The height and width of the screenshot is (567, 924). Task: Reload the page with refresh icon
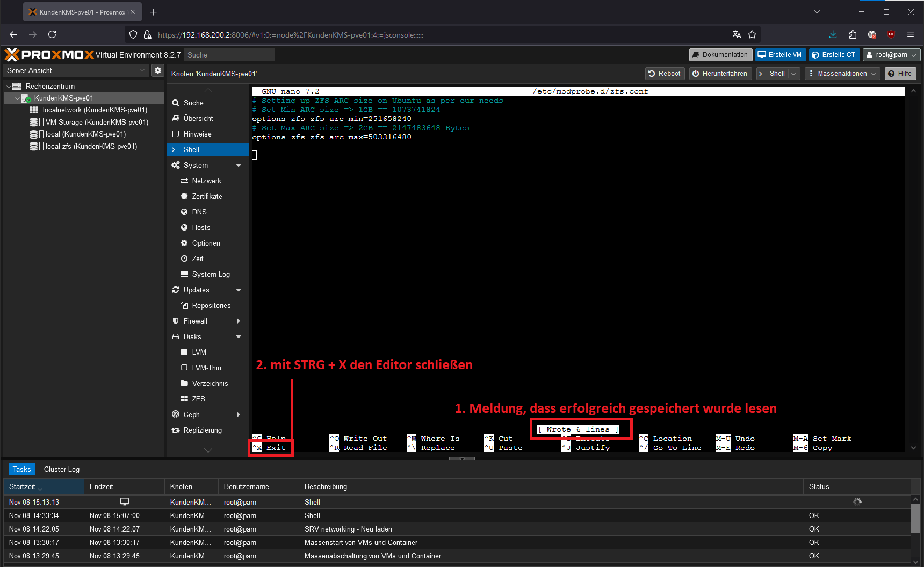pos(52,34)
